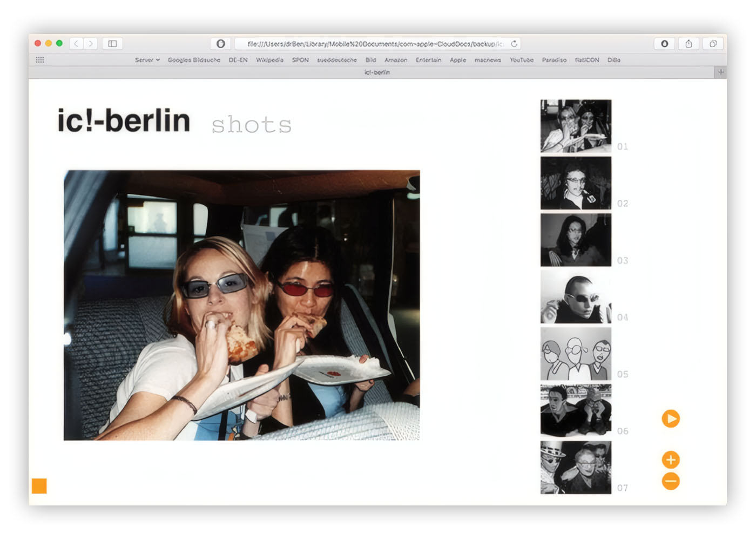Go back with the Safari back arrow

76,44
